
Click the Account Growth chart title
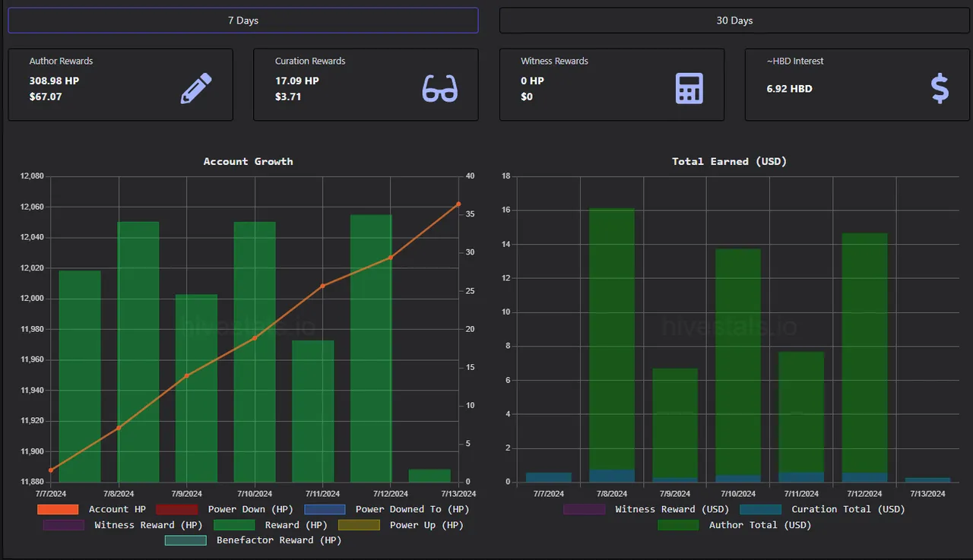[x=248, y=161]
